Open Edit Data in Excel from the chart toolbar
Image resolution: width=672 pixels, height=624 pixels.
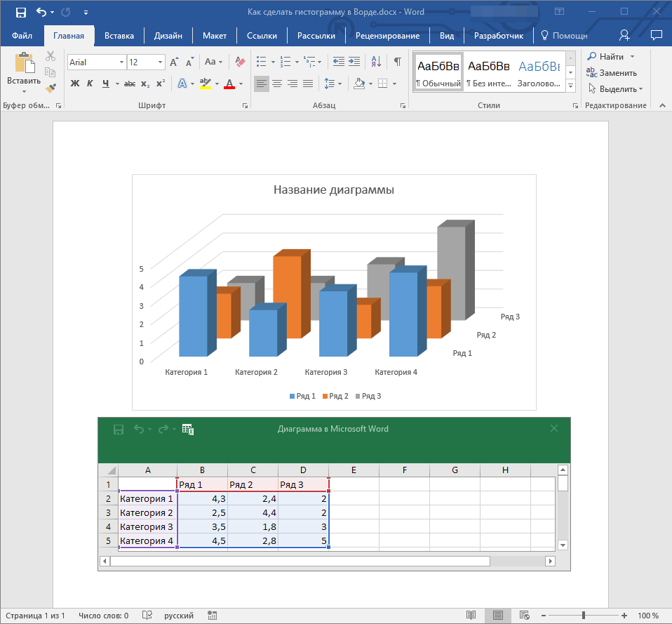pos(187,429)
